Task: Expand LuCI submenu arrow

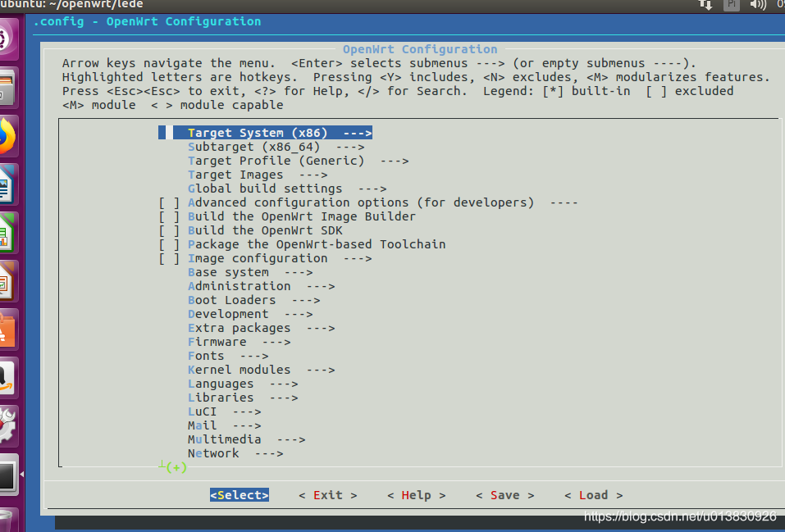Action: click(x=247, y=412)
